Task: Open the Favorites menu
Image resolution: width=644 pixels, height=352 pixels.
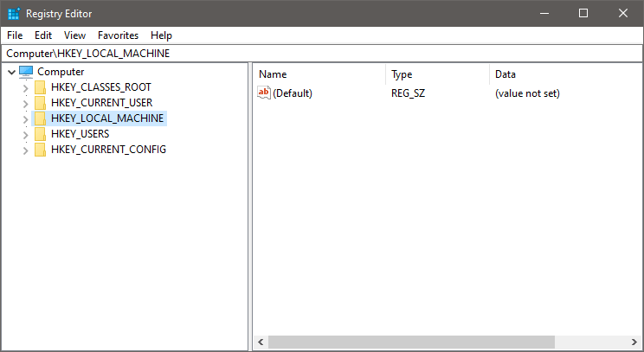Action: click(118, 35)
